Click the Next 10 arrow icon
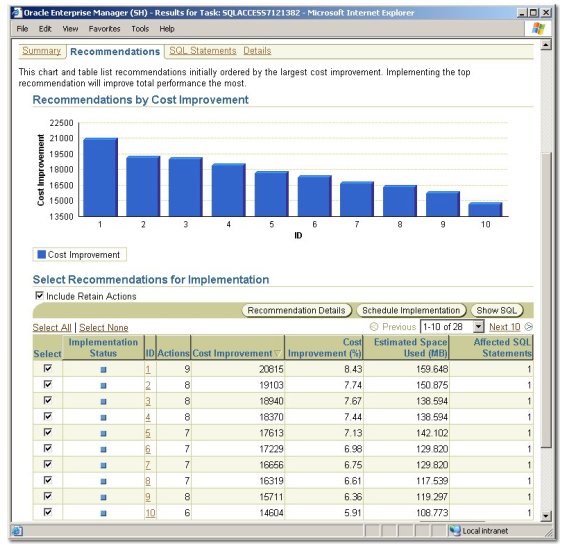The height and width of the screenshot is (547, 563). [x=528, y=326]
